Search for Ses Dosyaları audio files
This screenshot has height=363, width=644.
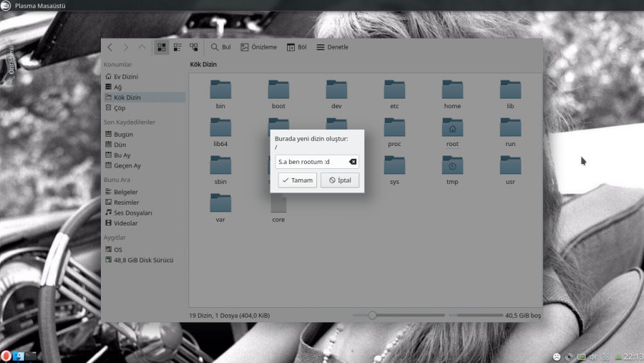coord(143,213)
